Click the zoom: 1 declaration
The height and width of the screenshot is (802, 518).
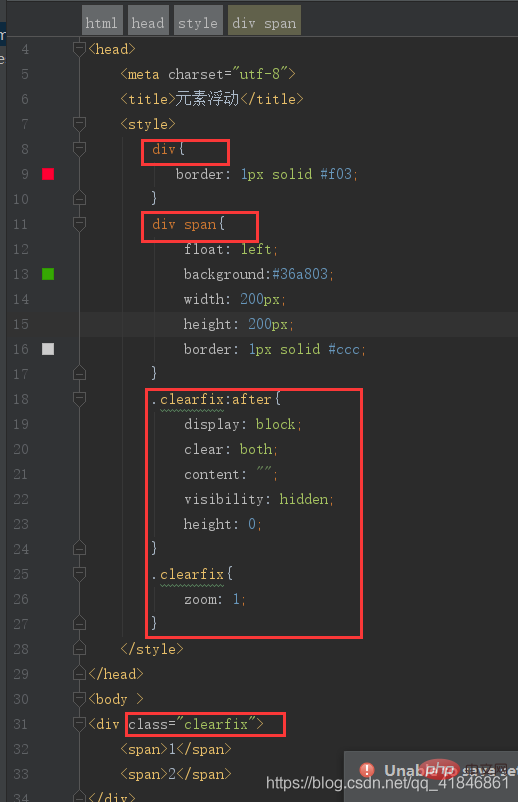point(215,599)
